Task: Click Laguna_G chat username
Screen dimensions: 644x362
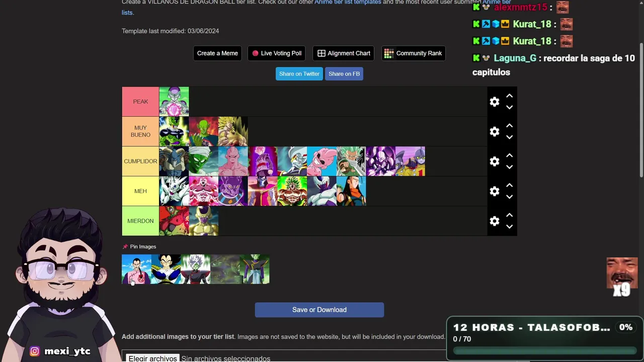Action: 515,58
